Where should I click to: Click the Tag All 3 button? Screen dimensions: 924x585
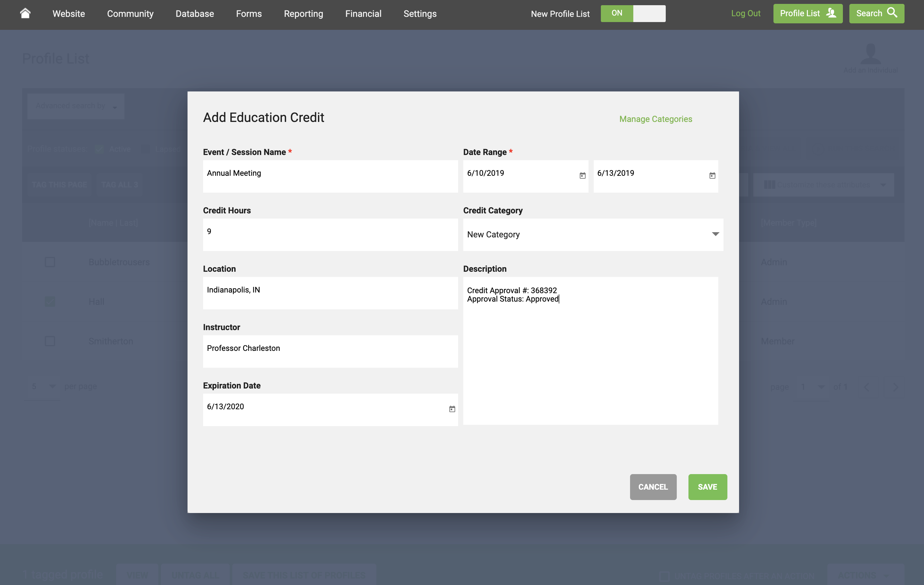tap(119, 185)
